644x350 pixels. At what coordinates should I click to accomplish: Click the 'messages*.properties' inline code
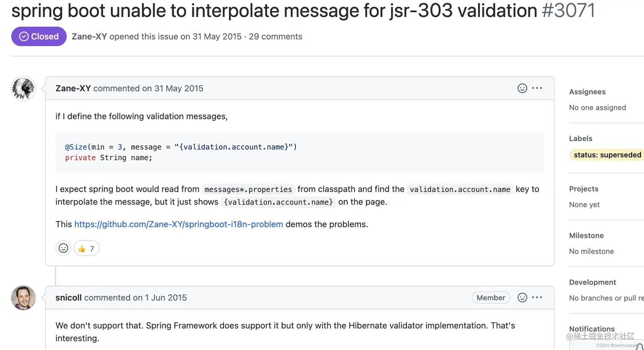click(x=248, y=189)
